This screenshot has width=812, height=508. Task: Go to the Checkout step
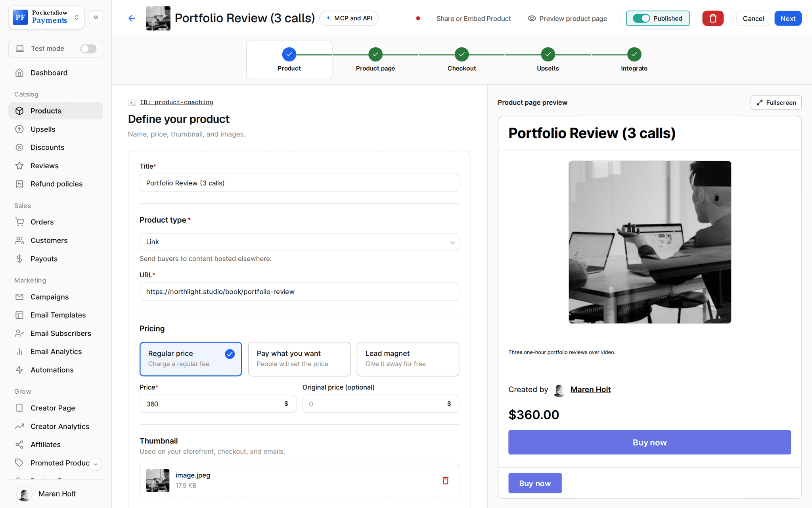tap(462, 60)
